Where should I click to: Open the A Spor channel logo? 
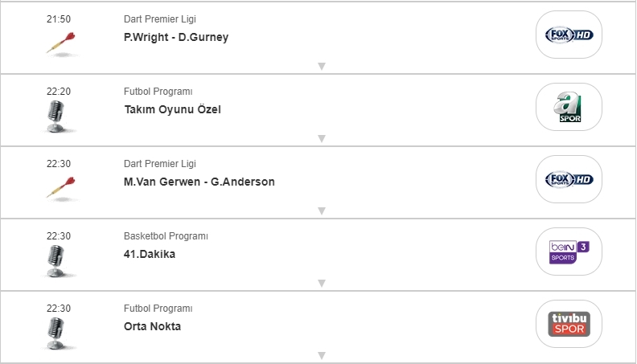tap(569, 107)
